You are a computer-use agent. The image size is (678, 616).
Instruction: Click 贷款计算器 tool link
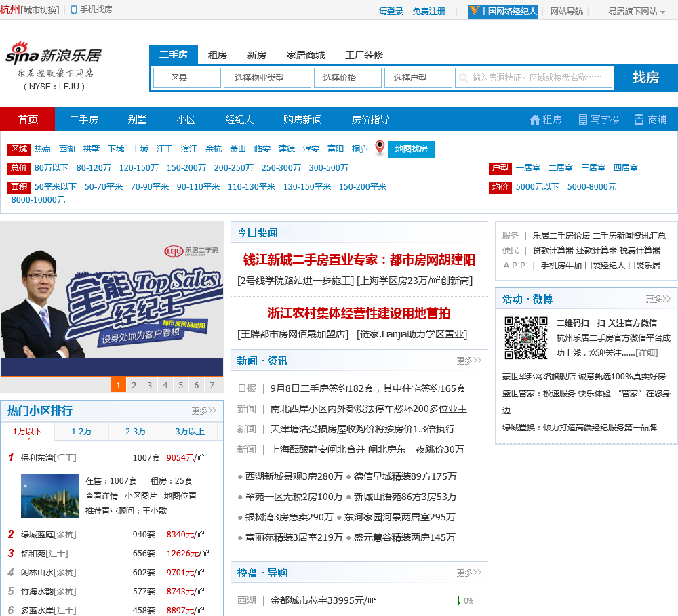point(553,250)
